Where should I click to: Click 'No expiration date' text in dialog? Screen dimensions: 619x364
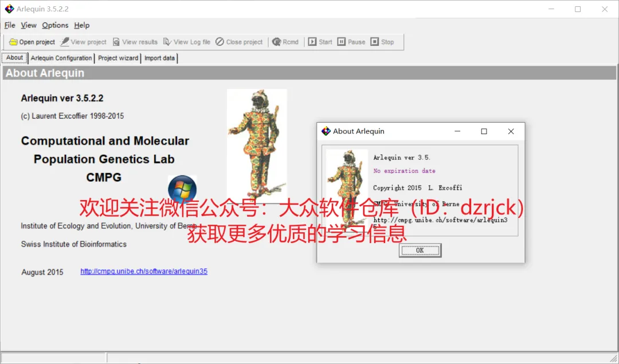click(404, 171)
